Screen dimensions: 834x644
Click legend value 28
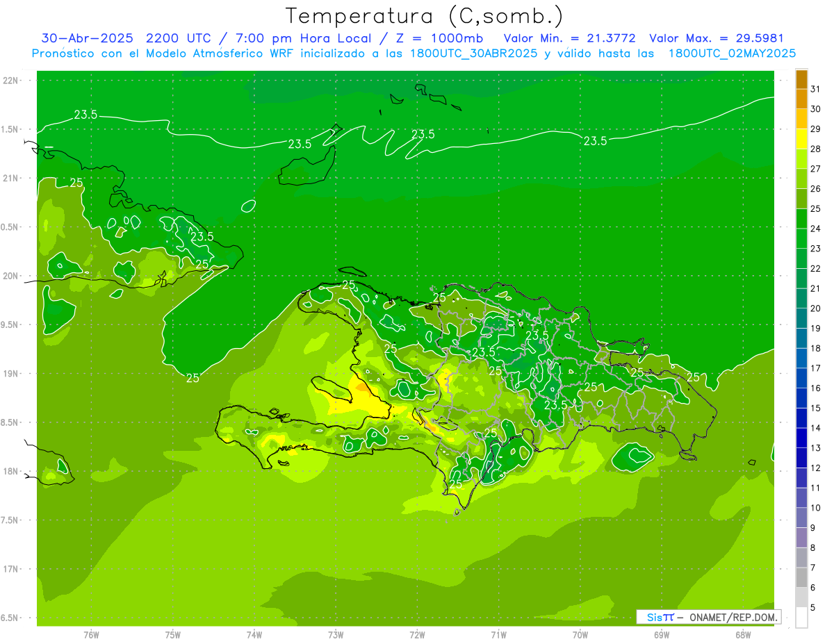click(816, 149)
